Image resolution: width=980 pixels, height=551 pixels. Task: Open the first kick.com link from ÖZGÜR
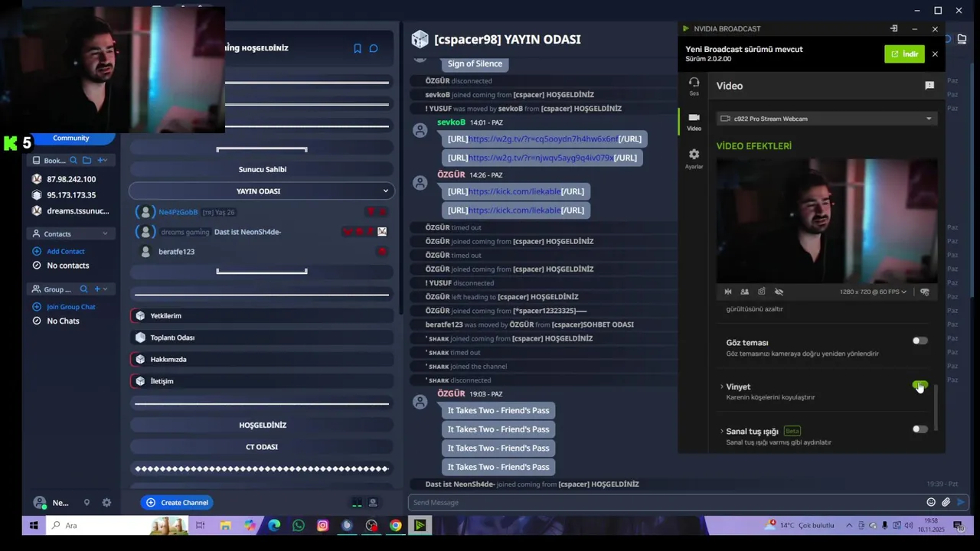click(x=515, y=191)
